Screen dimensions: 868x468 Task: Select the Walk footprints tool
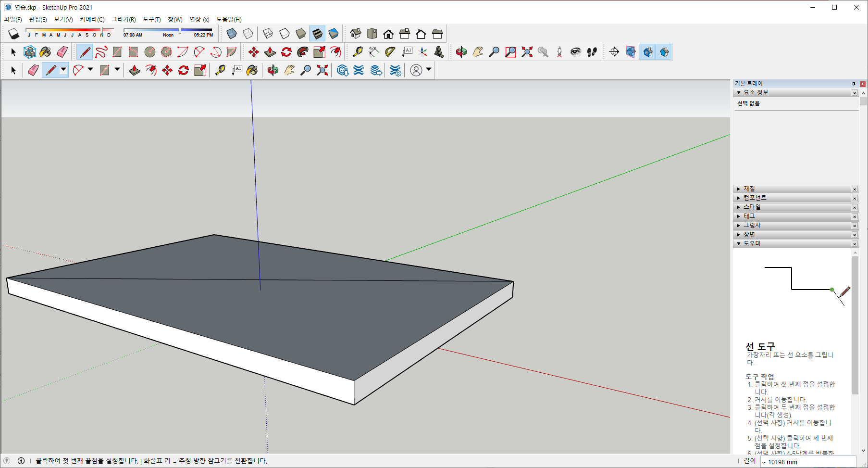click(x=592, y=52)
